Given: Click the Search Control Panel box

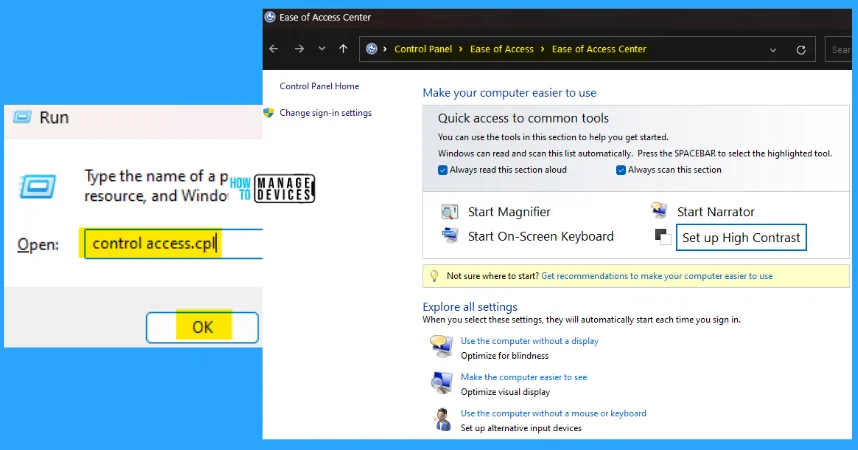Looking at the screenshot, I should [x=838, y=49].
